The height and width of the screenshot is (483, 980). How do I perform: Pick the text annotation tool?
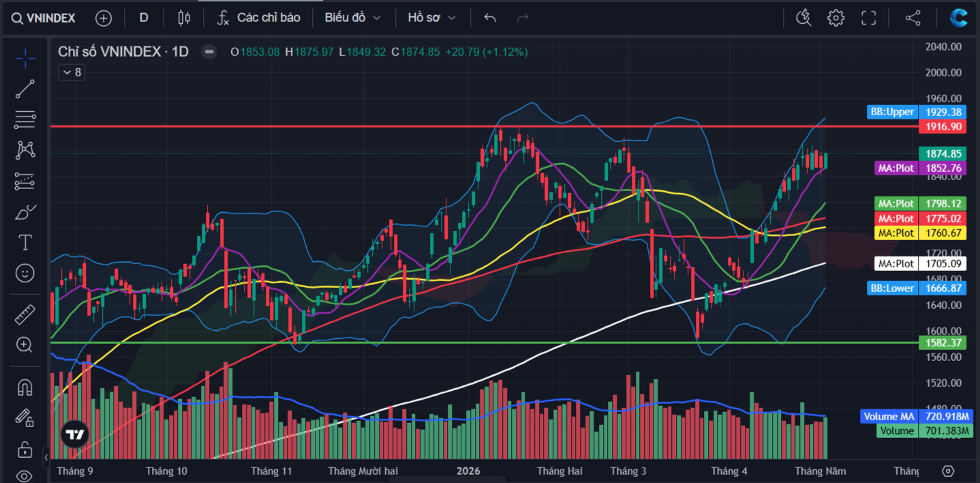[25, 242]
